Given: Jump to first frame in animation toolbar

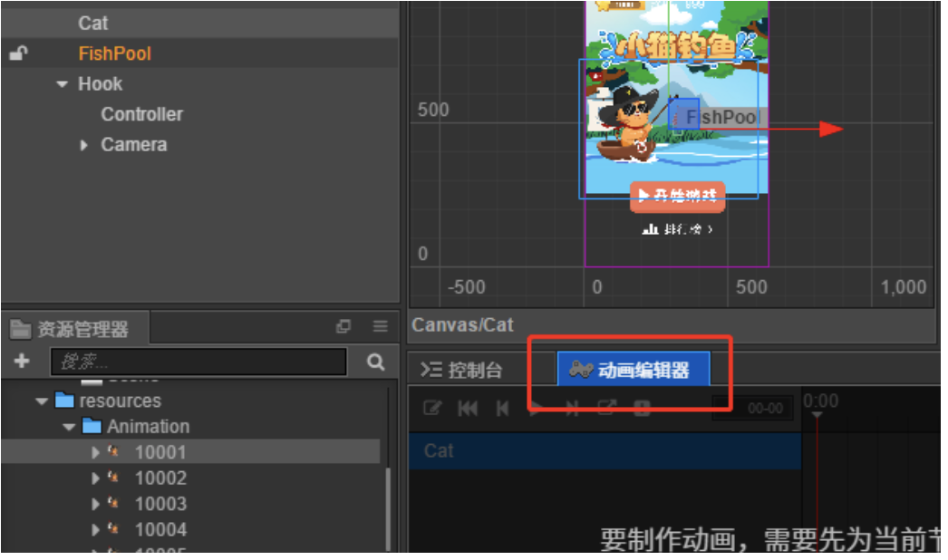Looking at the screenshot, I should 468,409.
